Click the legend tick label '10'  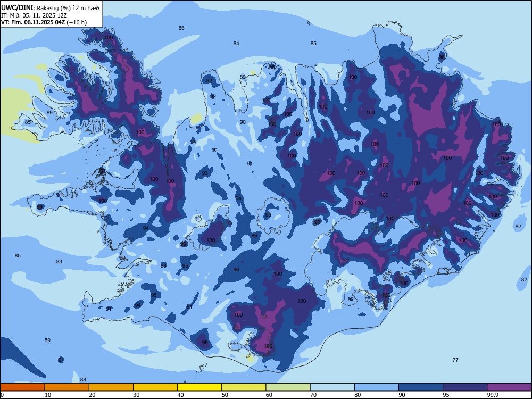[x=48, y=395]
